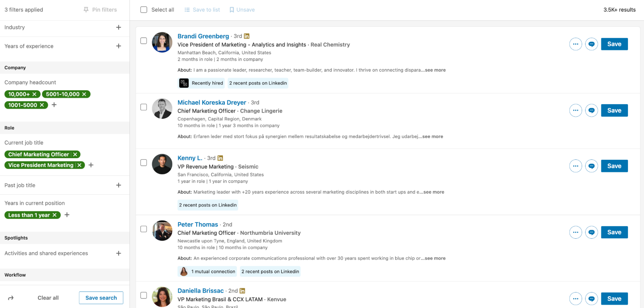Click Peter Thomas's profile photo
The width and height of the screenshot is (644, 308).
click(x=162, y=231)
